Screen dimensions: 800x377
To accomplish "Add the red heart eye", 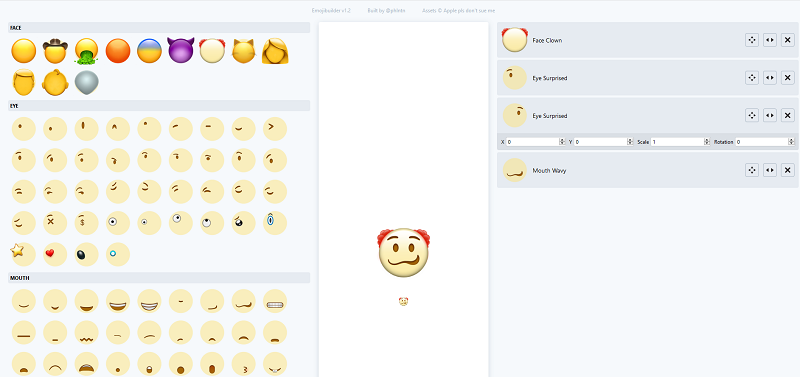I will pyautogui.click(x=55, y=254).
